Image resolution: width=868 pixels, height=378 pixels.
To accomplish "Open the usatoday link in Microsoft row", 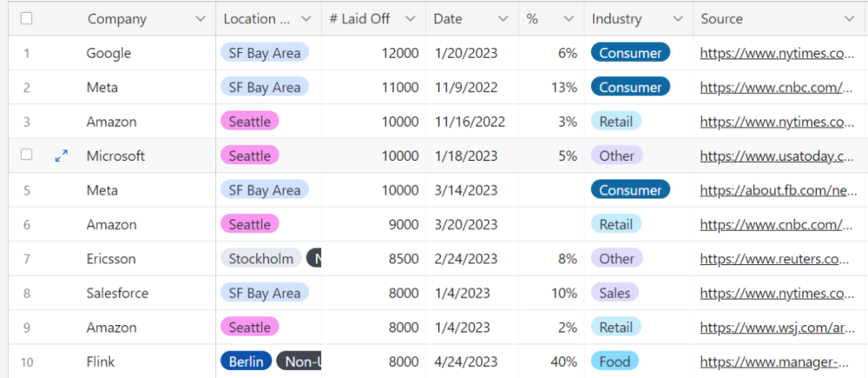I will 776,156.
